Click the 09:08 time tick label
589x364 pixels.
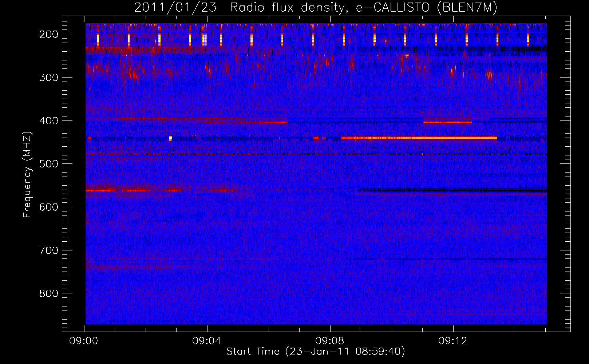330,341
